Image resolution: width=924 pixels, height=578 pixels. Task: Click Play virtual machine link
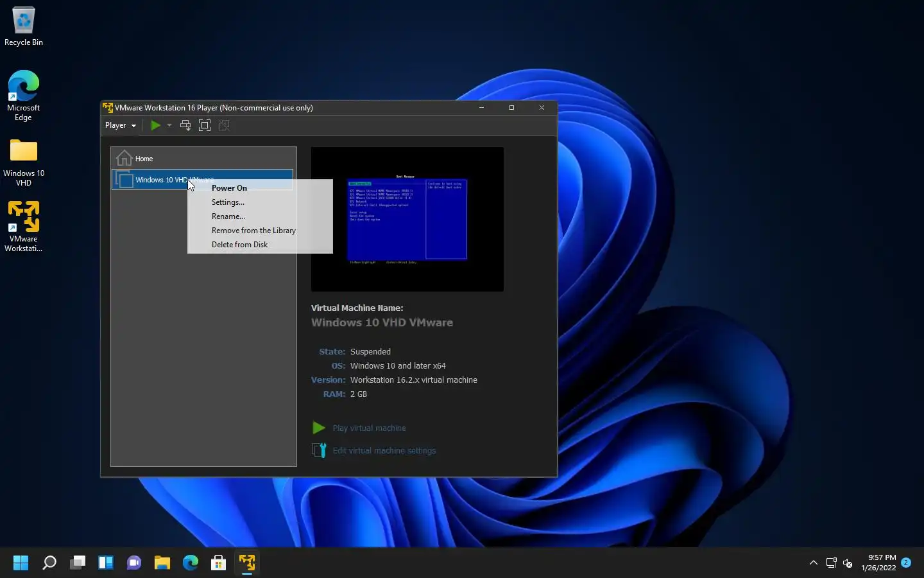pyautogui.click(x=369, y=428)
